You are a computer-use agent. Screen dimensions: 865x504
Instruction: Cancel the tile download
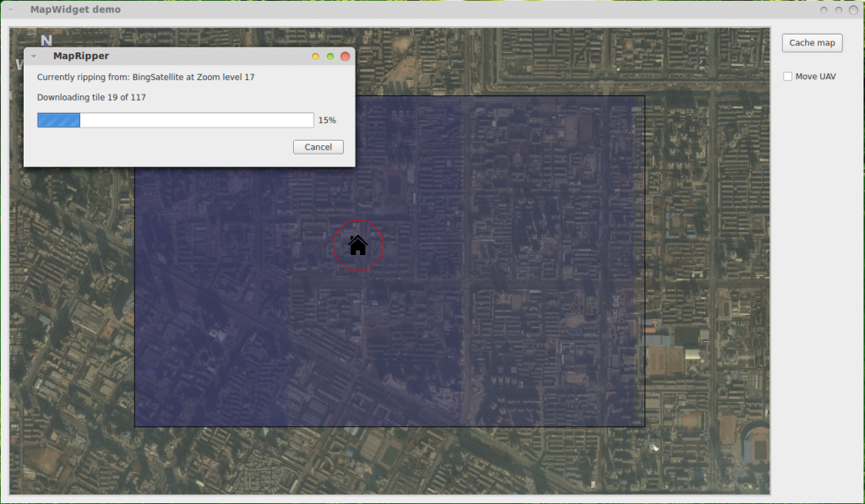point(318,147)
